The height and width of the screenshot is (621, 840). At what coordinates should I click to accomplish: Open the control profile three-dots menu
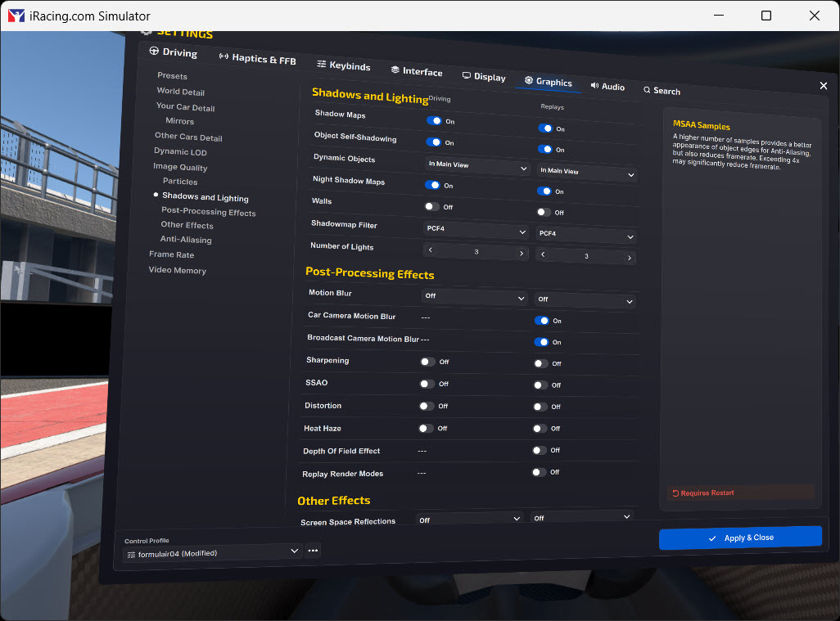pyautogui.click(x=314, y=551)
